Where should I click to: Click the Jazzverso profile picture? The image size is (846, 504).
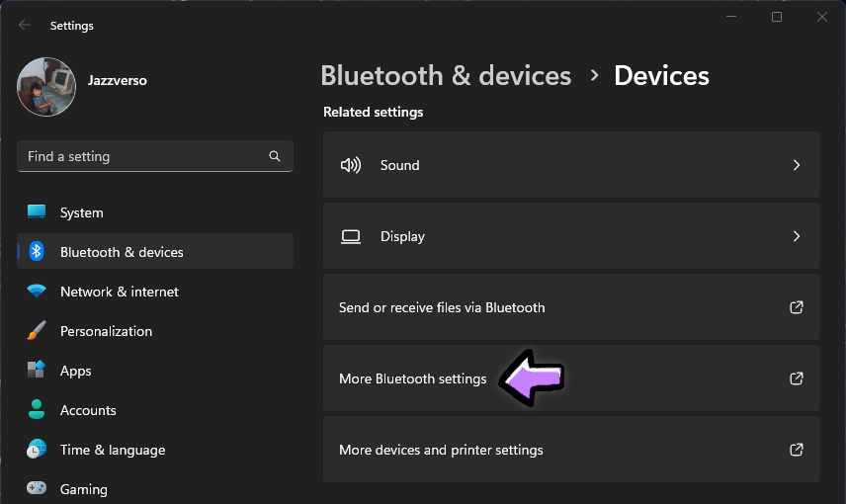tap(46, 87)
